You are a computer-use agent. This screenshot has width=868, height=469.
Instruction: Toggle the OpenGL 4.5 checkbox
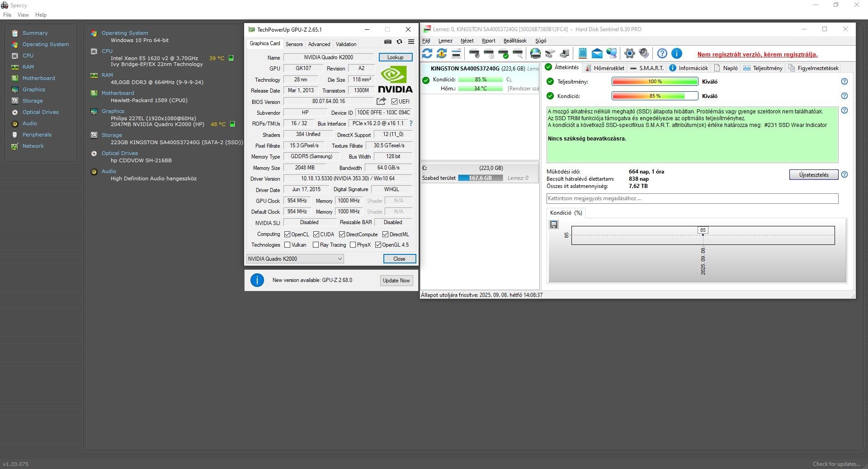pos(378,245)
